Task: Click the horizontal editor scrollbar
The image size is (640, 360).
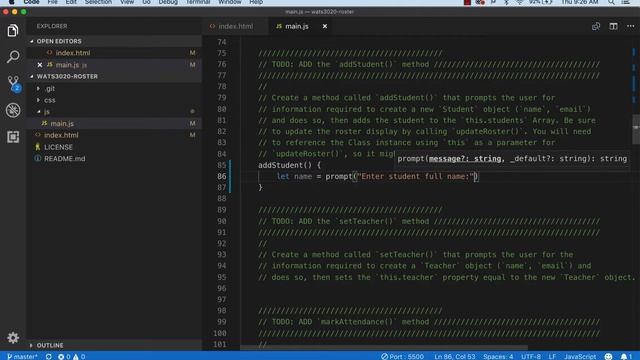Action: click(384, 348)
